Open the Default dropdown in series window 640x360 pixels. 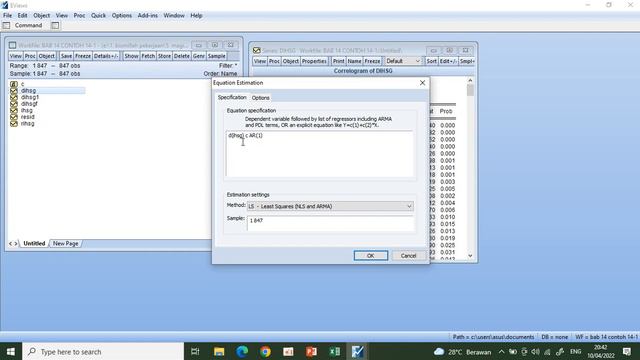pyautogui.click(x=403, y=61)
